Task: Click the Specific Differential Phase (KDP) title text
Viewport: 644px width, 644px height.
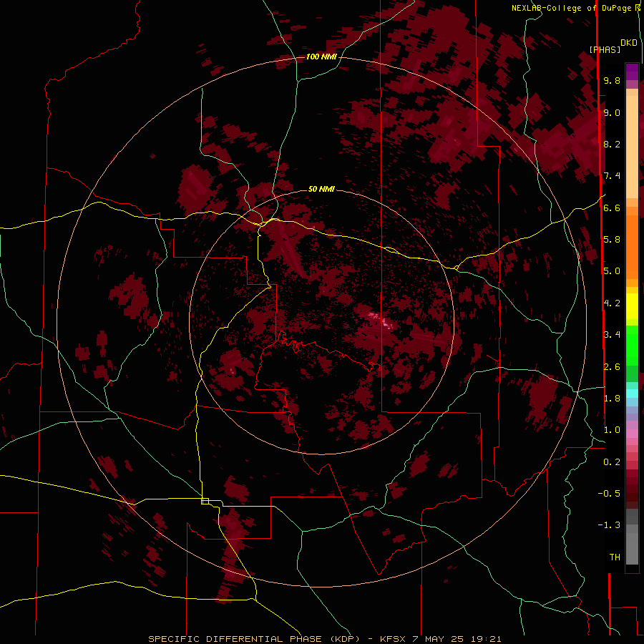Action: [x=255, y=639]
